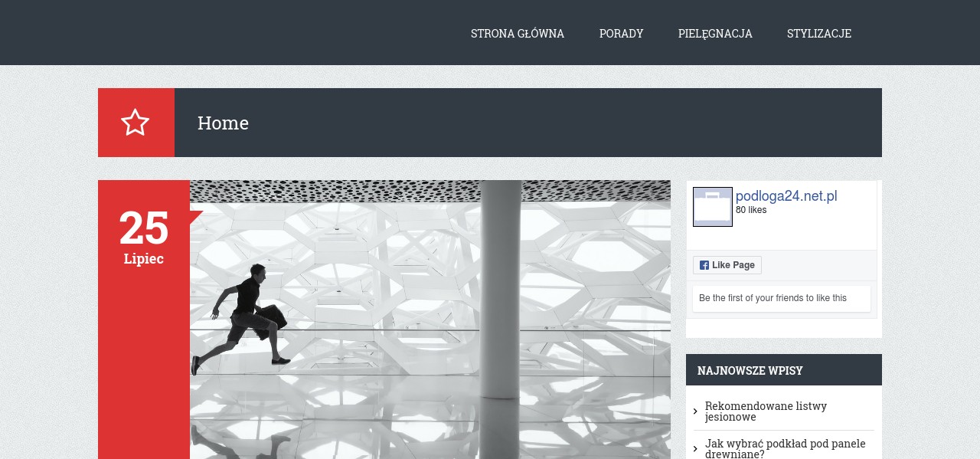The height and width of the screenshot is (459, 980).
Task: Open the STRONA GŁÓWNA menu item
Action: tap(518, 33)
